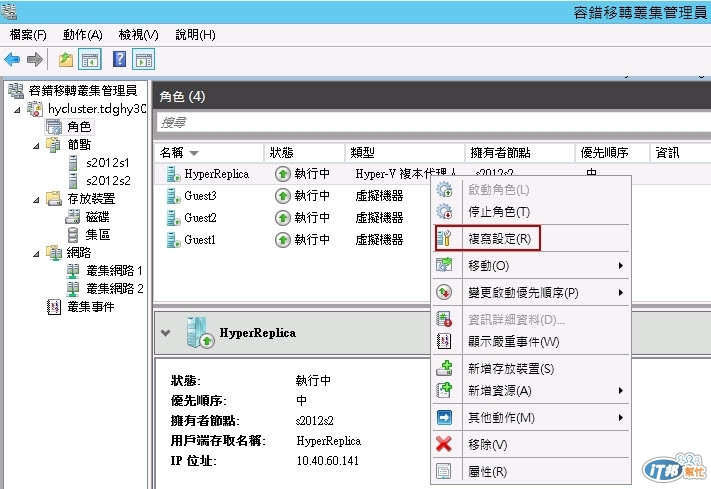Screen dimensions: 711x489
Task: Select 叢集網路 1 in tree
Action: pyautogui.click(x=114, y=271)
